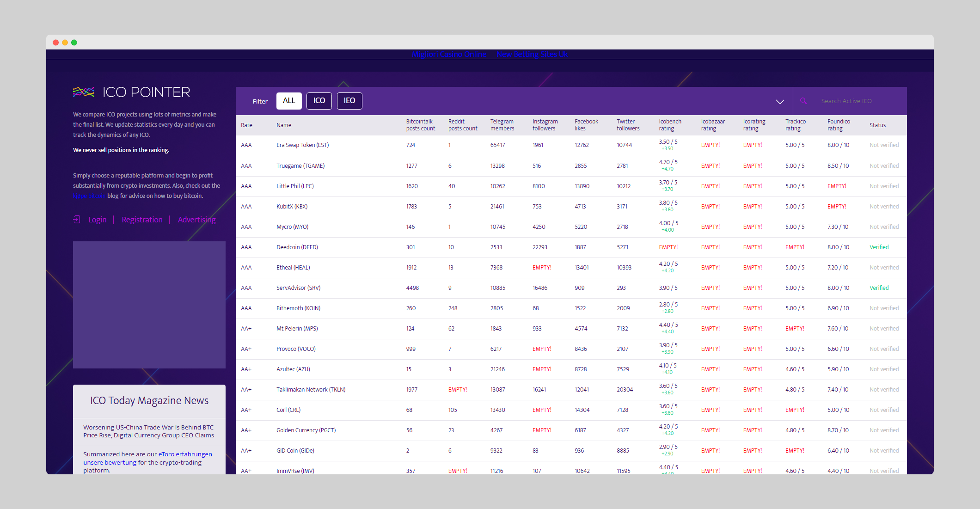Switch filter to ICO
The height and width of the screenshot is (509, 980).
[x=319, y=101]
